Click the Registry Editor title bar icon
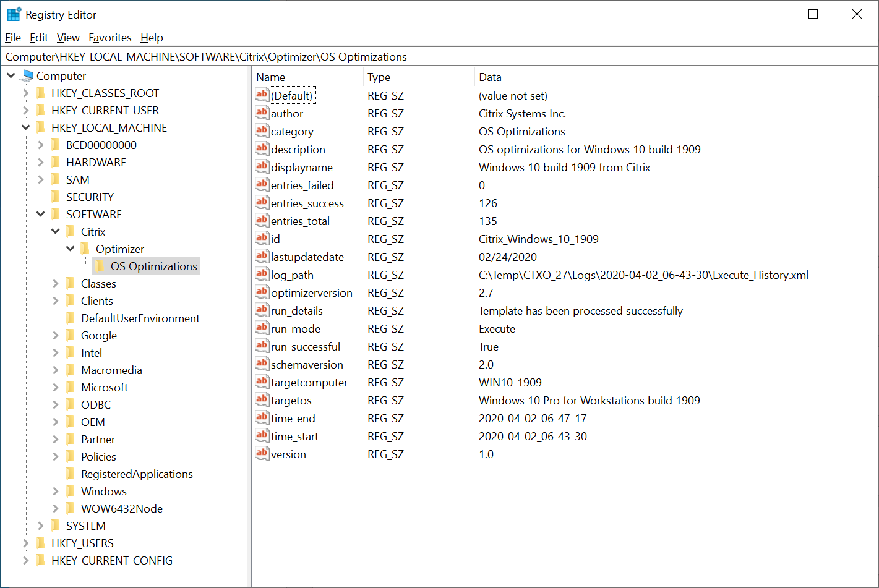The width and height of the screenshot is (879, 588). 14,14
